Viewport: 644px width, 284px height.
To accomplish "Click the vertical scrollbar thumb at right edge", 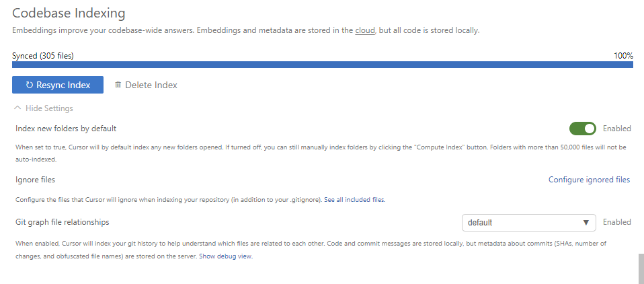I will (x=641, y=269).
